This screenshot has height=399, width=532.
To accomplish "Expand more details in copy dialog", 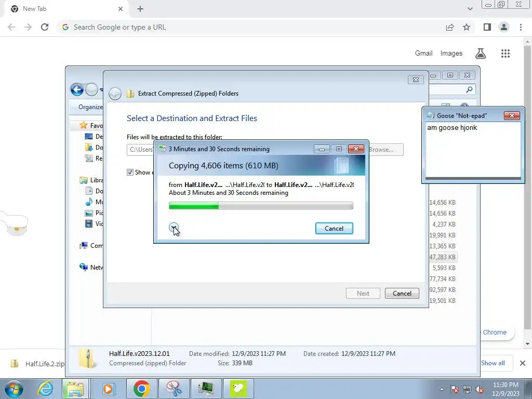I will 174,228.
